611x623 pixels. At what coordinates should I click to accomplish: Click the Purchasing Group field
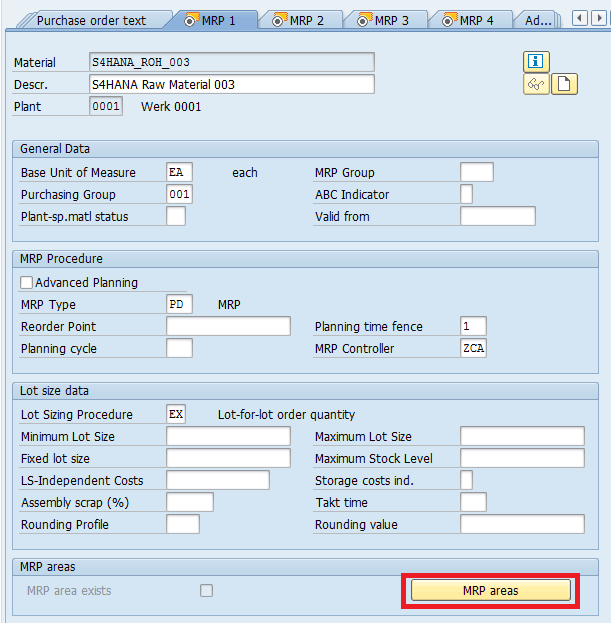pyautogui.click(x=179, y=194)
